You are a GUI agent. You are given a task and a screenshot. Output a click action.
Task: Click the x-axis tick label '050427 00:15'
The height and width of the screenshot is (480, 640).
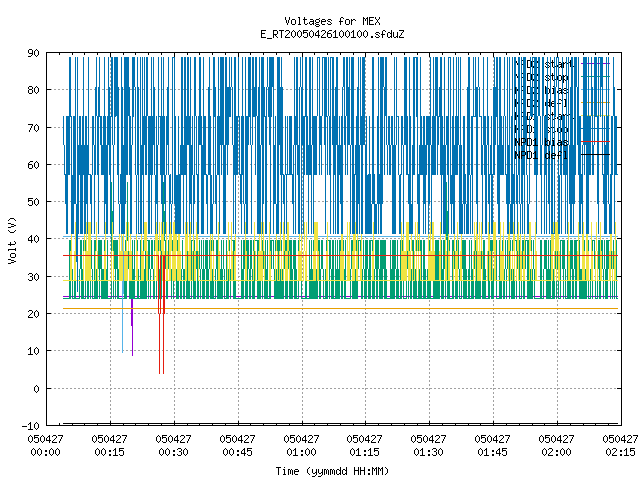point(109,446)
